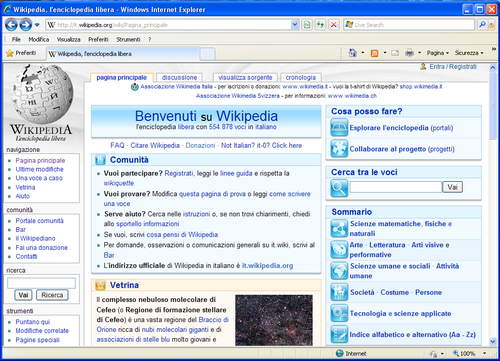The height and width of the screenshot is (361, 500).
Task: Click the Cerca tra le voci text field
Action: click(396, 187)
